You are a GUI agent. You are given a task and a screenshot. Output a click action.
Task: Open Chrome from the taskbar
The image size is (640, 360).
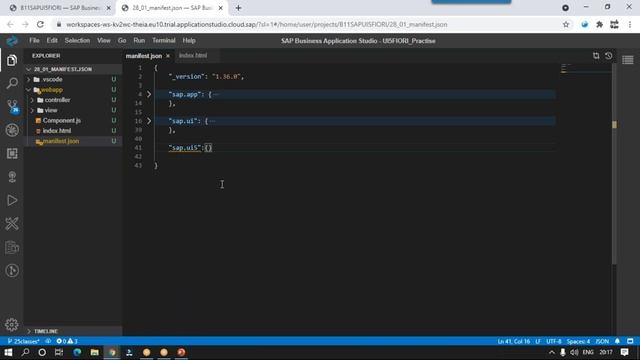(x=112, y=352)
